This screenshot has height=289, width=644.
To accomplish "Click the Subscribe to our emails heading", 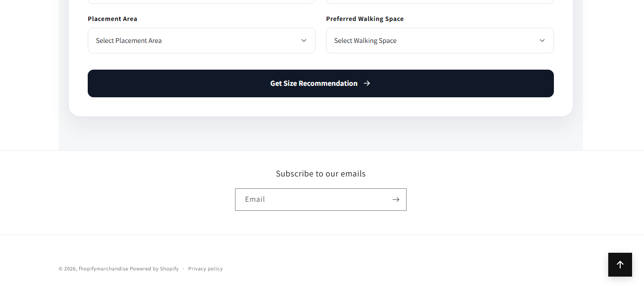I will point(320,174).
